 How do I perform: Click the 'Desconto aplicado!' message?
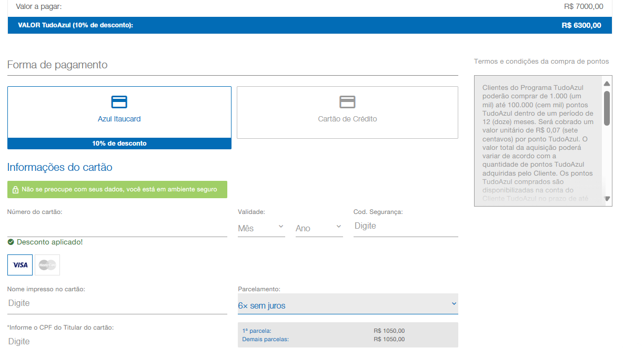pos(49,242)
